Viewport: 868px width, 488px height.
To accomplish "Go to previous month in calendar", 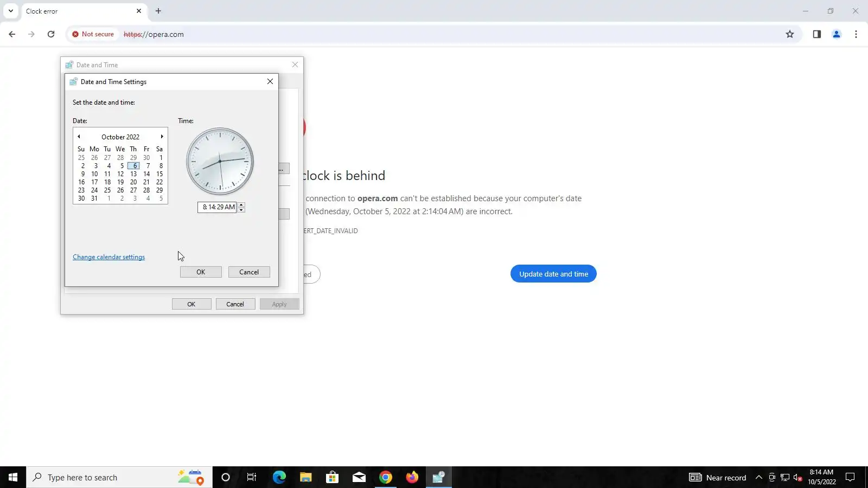I will (x=79, y=137).
